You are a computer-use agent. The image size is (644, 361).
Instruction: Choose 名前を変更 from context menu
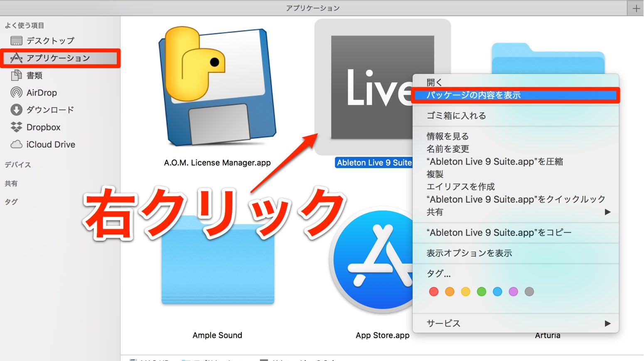click(x=515, y=149)
